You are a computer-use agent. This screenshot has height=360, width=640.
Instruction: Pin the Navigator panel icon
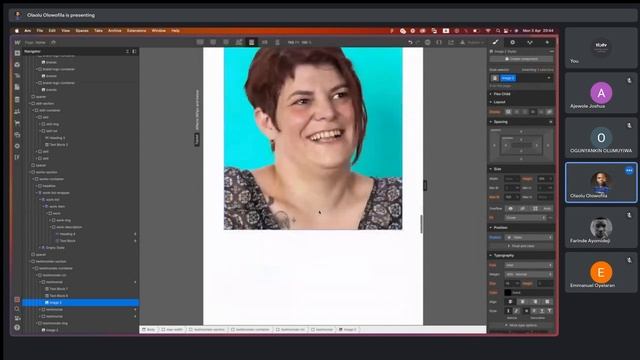[134, 51]
